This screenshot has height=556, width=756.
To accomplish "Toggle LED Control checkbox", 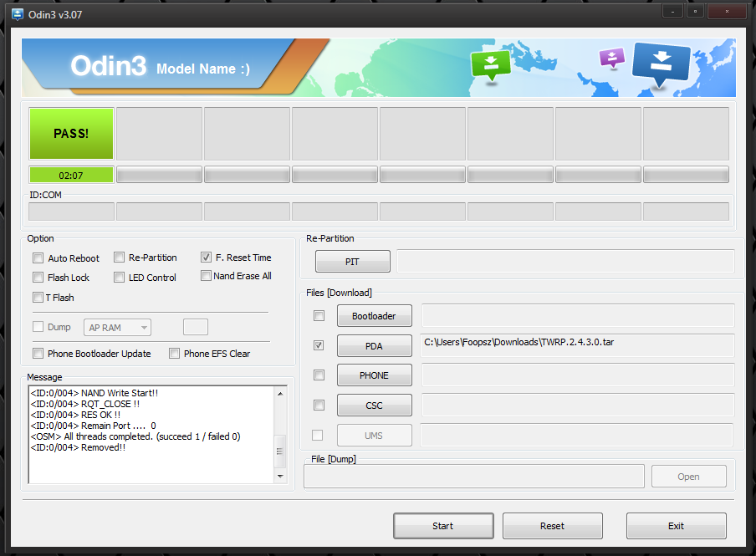I will click(x=119, y=278).
